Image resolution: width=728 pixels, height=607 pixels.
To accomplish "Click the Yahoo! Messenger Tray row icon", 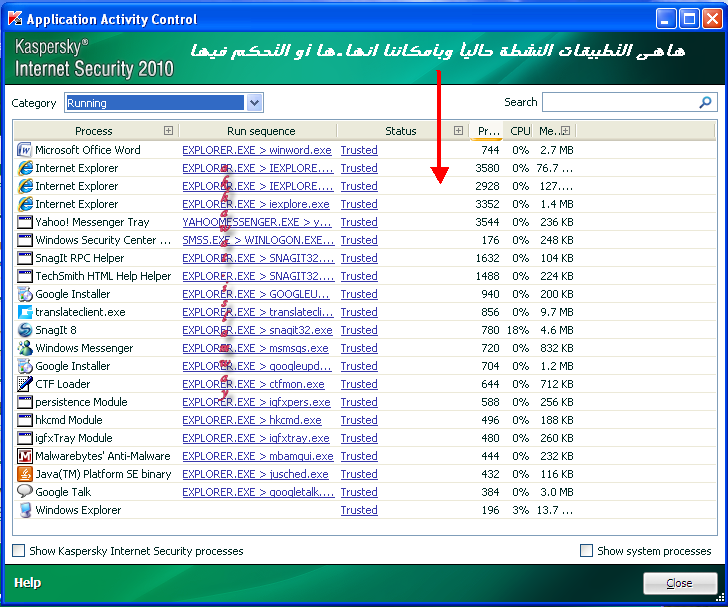I will 24,222.
